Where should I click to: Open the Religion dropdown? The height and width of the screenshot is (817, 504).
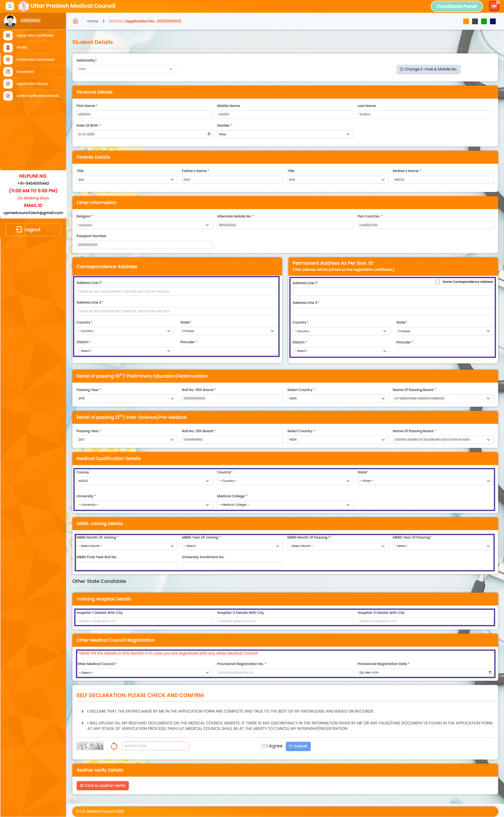coord(143,225)
